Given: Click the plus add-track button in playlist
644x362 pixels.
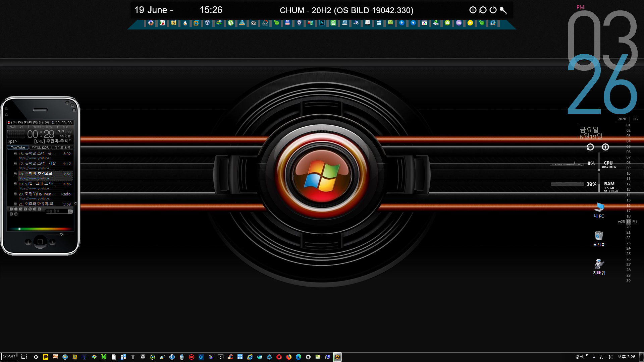Looking at the screenshot, I should [x=11, y=209].
